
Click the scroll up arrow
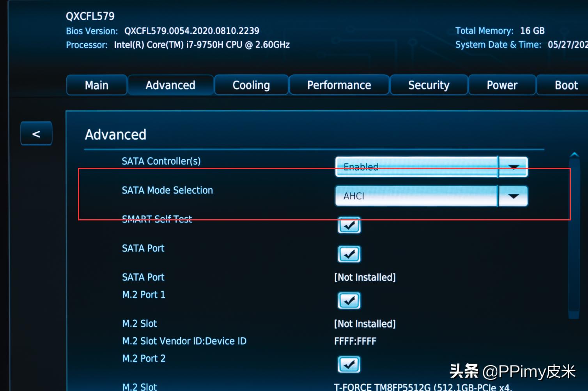[x=574, y=155]
